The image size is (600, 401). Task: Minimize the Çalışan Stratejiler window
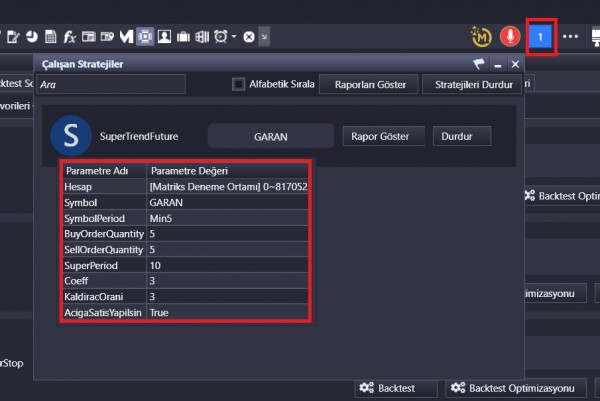tap(498, 65)
